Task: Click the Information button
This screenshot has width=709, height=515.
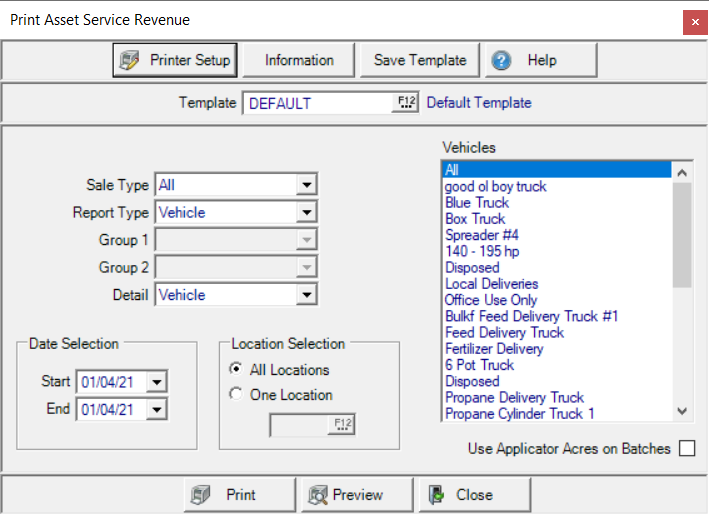Action: pos(299,60)
